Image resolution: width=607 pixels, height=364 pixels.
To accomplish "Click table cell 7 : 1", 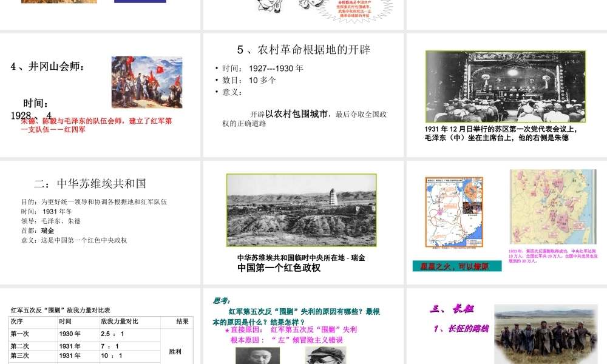I will pos(110,346).
